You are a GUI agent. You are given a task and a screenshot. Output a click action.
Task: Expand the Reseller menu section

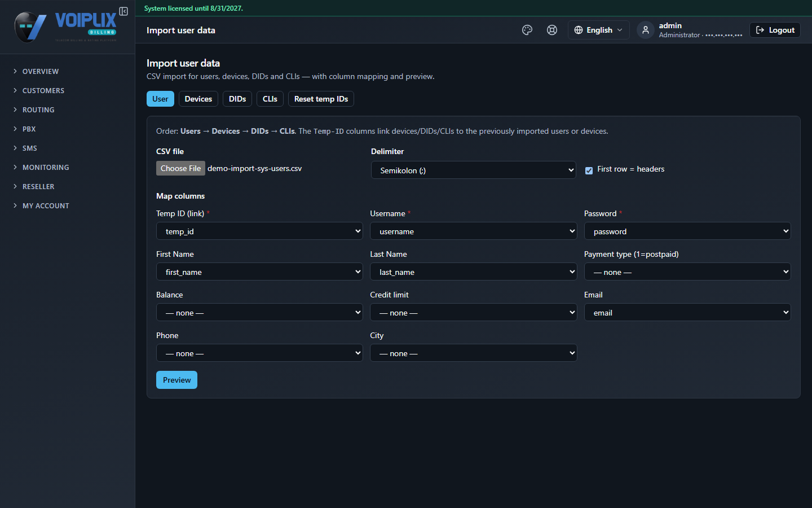click(x=68, y=186)
